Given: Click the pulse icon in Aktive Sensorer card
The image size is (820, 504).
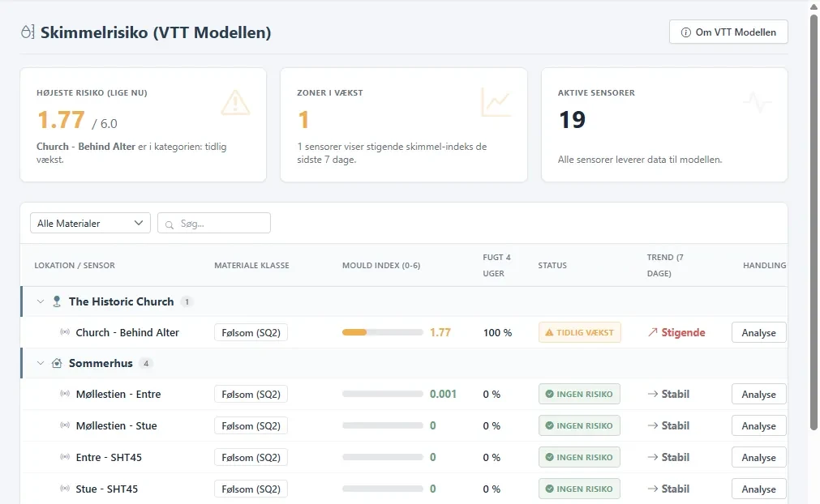Looking at the screenshot, I should (757, 102).
